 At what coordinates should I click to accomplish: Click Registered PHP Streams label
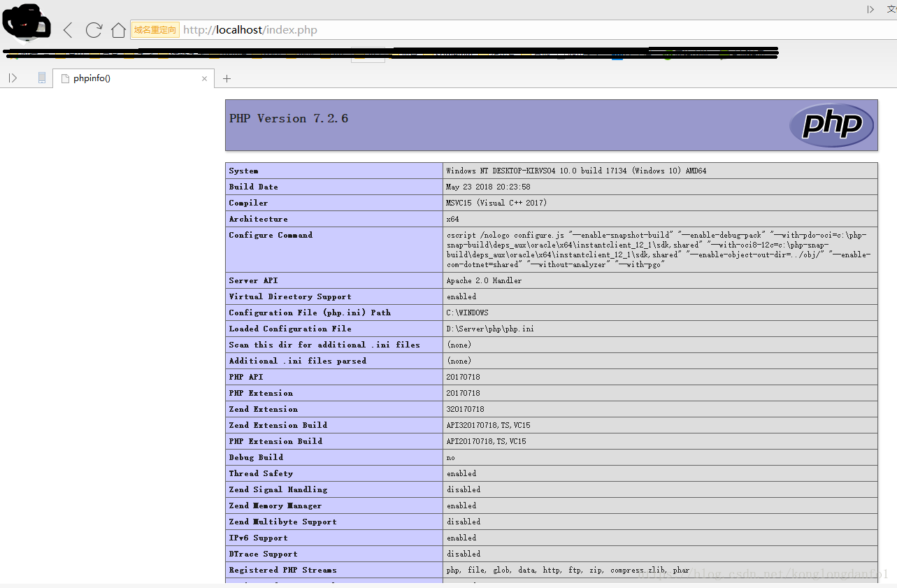tap(282, 570)
